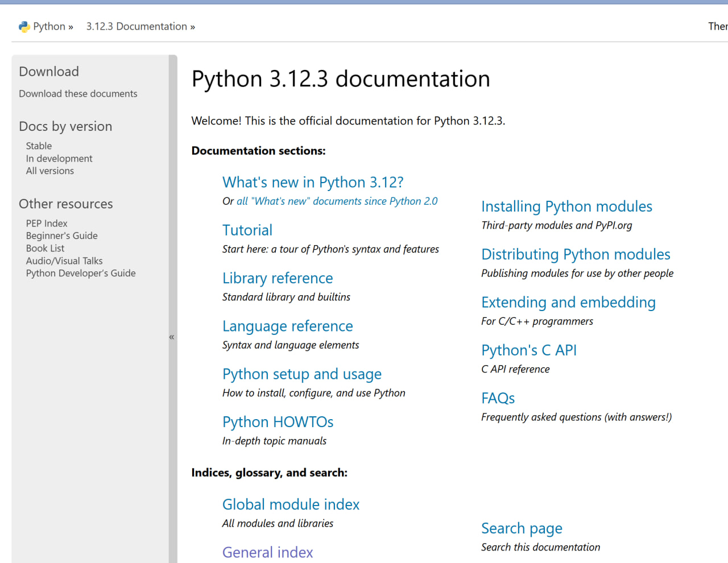Open PEP Index in Other resources
Image resolution: width=728 pixels, height=563 pixels.
(47, 223)
